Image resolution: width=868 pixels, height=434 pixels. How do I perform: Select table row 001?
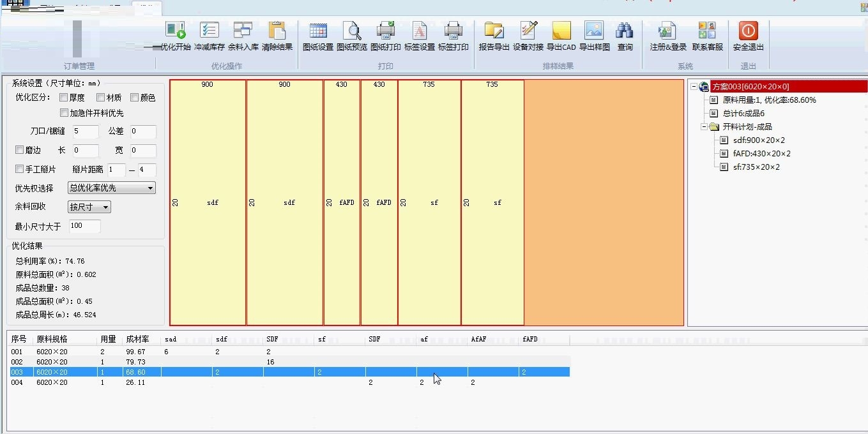pyautogui.click(x=289, y=352)
